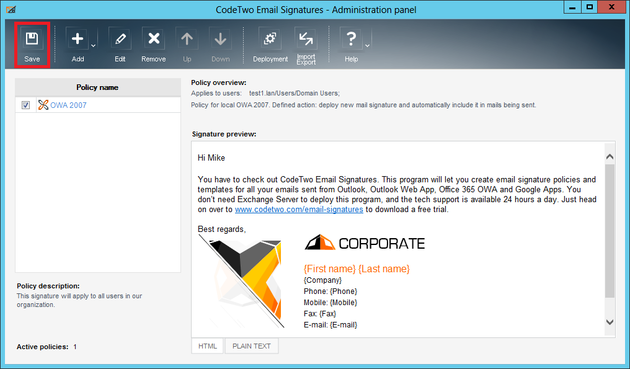Screen dimensions: 630x369
Task: Close the Administration panel window
Action: coord(611,7)
